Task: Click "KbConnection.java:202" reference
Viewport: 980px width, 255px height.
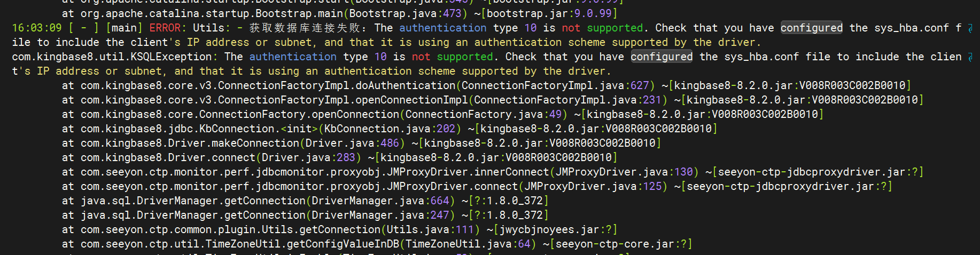Action: (390, 129)
